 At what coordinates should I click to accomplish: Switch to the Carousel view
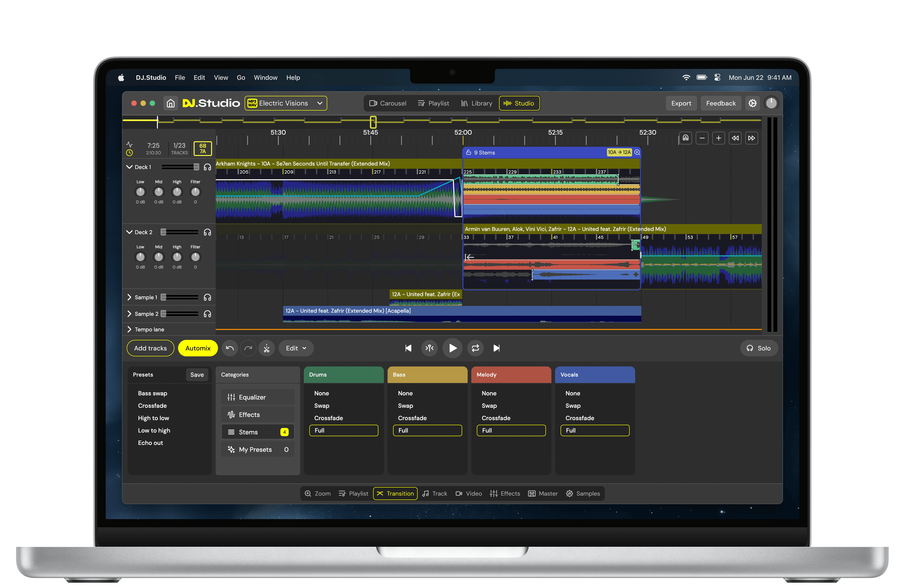click(388, 103)
